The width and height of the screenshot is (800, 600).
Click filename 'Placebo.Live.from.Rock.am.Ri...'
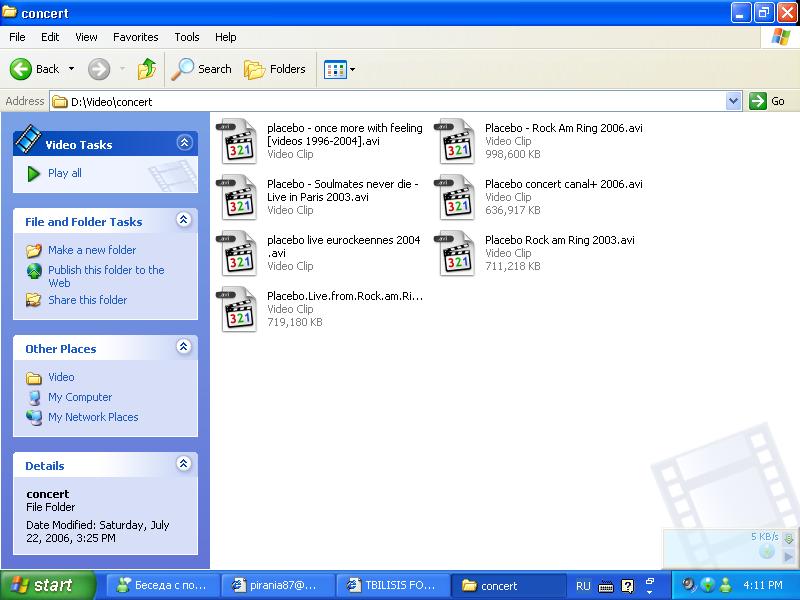pyautogui.click(x=345, y=296)
